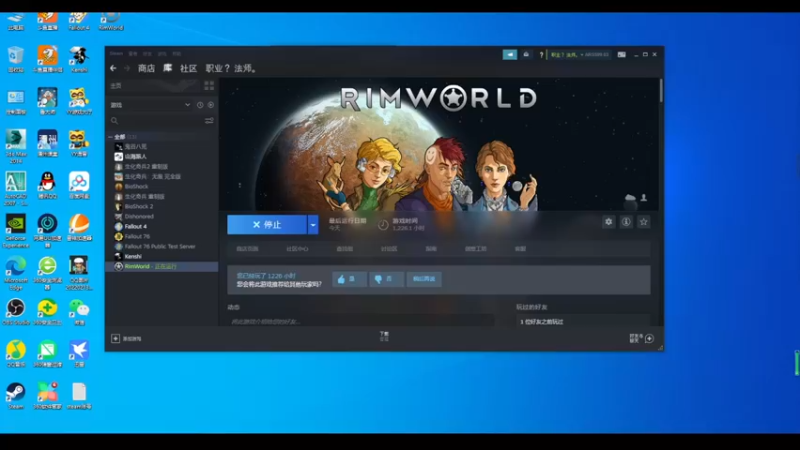Viewport: 800px width, 450px height.
Task: Stop the running RimWorld game
Action: tap(267, 224)
